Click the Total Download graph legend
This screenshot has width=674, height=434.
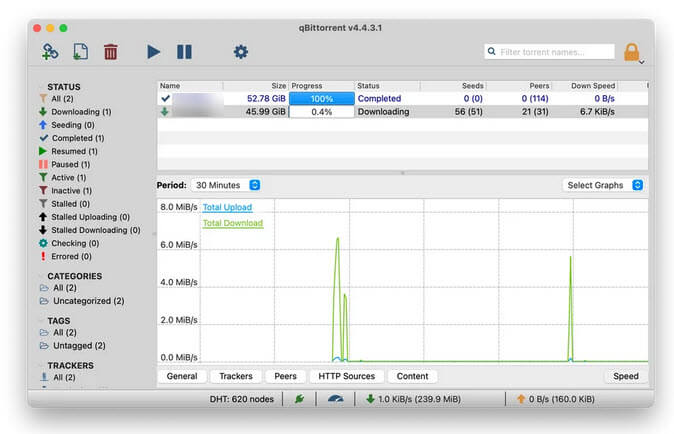(x=233, y=223)
